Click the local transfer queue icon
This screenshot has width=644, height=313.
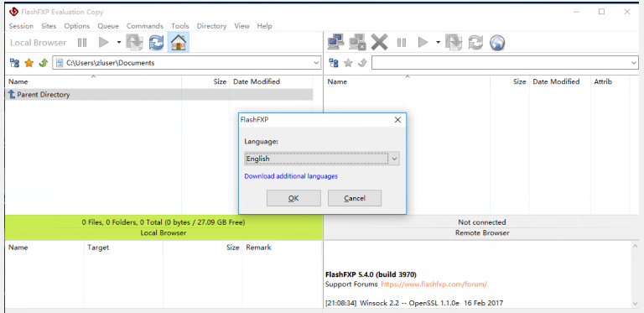coord(134,42)
